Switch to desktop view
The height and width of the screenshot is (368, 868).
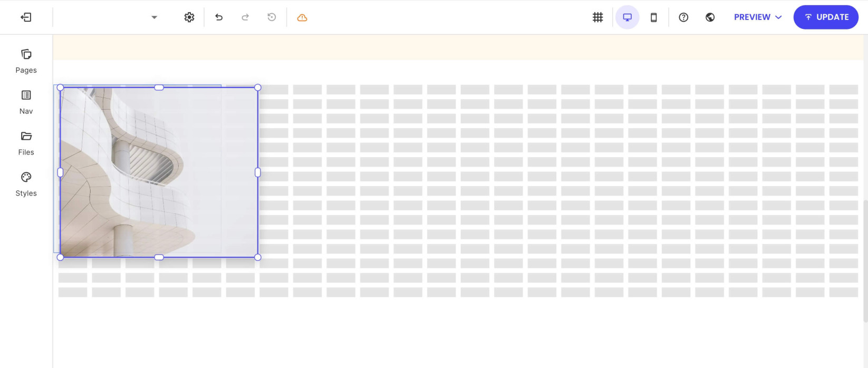627,17
